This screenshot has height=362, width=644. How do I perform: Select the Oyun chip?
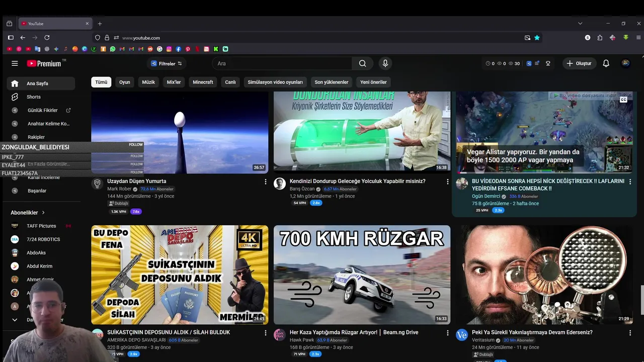[124, 82]
